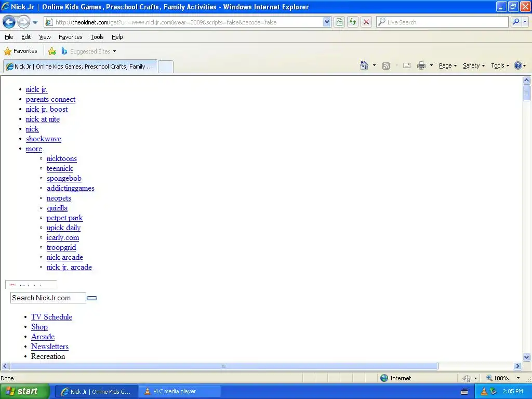Select the Nick Jr browser tab
The height and width of the screenshot is (399, 532).
tap(81, 66)
